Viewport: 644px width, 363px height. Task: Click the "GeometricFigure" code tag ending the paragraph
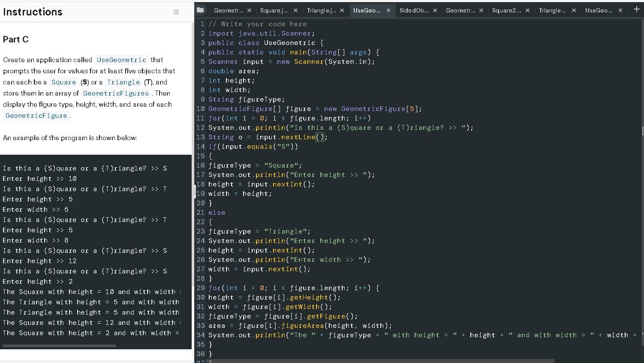click(36, 116)
